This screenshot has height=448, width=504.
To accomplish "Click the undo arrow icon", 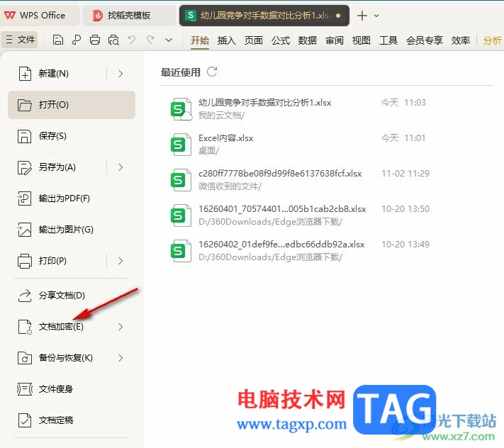I will click(x=131, y=40).
